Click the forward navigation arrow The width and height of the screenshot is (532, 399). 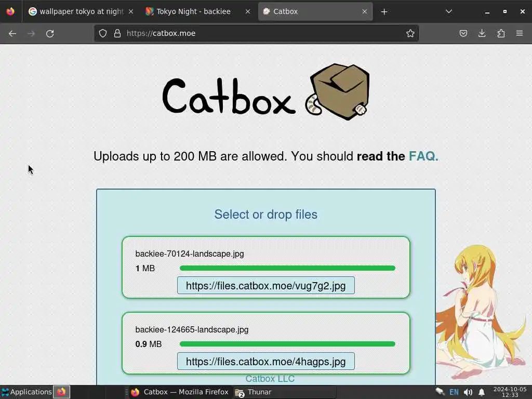[x=31, y=33]
